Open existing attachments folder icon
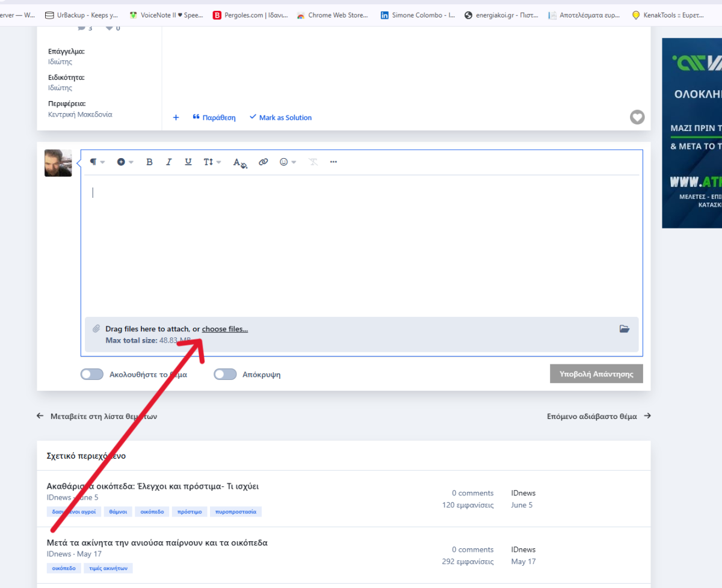The height and width of the screenshot is (588, 722). [x=625, y=329]
